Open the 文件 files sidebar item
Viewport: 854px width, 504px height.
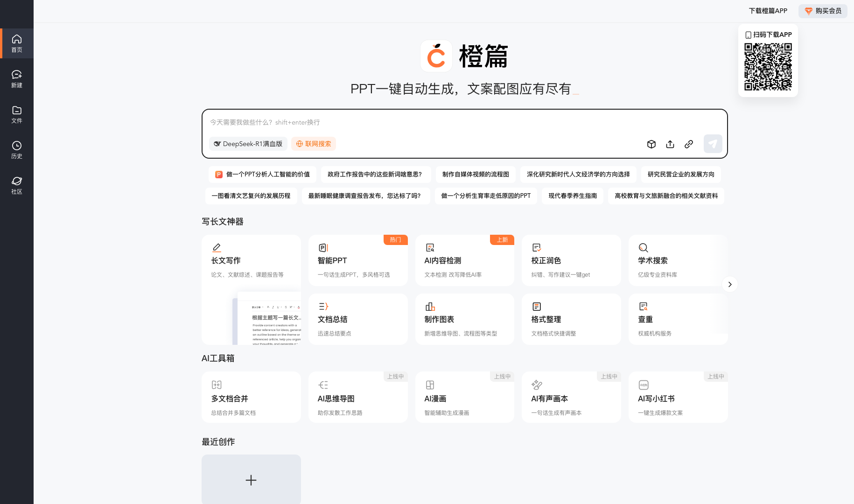click(17, 114)
